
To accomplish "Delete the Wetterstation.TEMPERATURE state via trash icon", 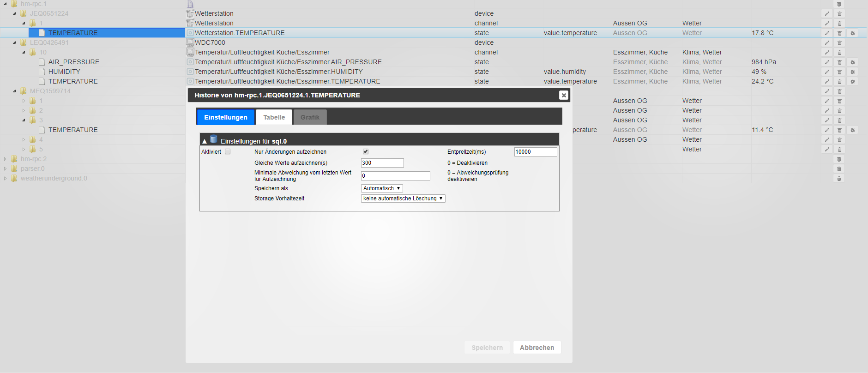I will click(x=839, y=33).
